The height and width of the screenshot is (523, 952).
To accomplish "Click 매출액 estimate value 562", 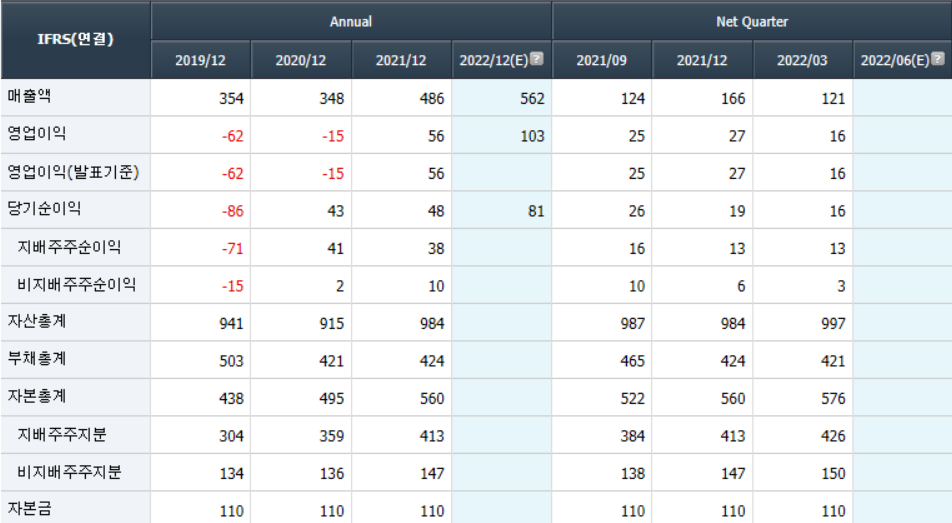I will coord(532,98).
